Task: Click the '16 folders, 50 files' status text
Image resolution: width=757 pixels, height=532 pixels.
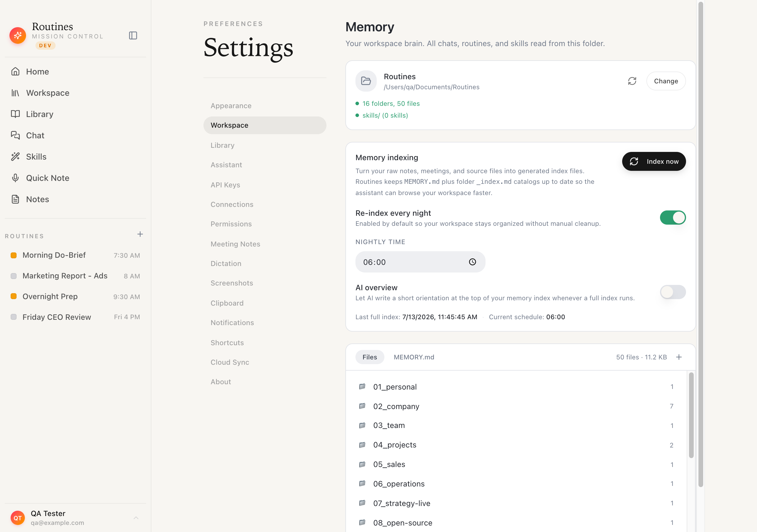Action: tap(391, 103)
